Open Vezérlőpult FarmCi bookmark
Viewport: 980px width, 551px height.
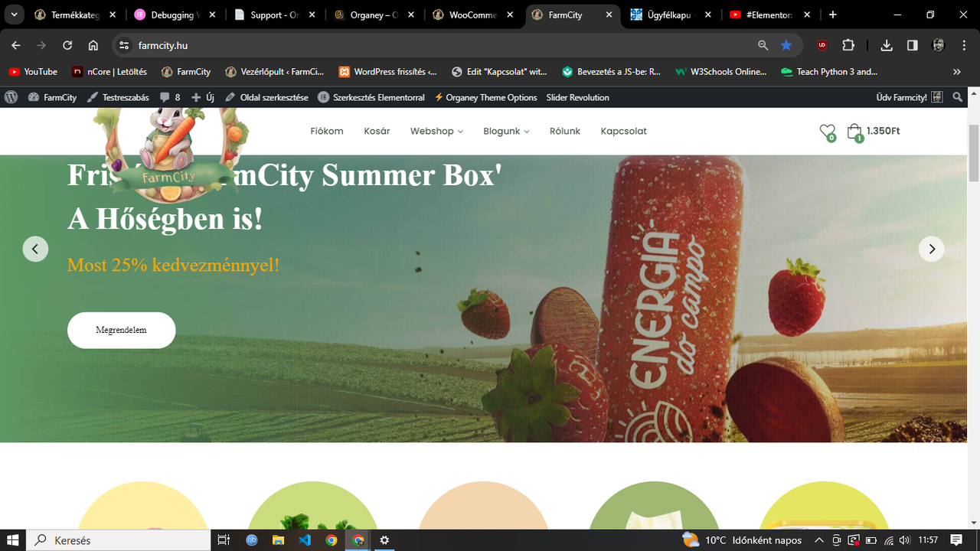275,71
